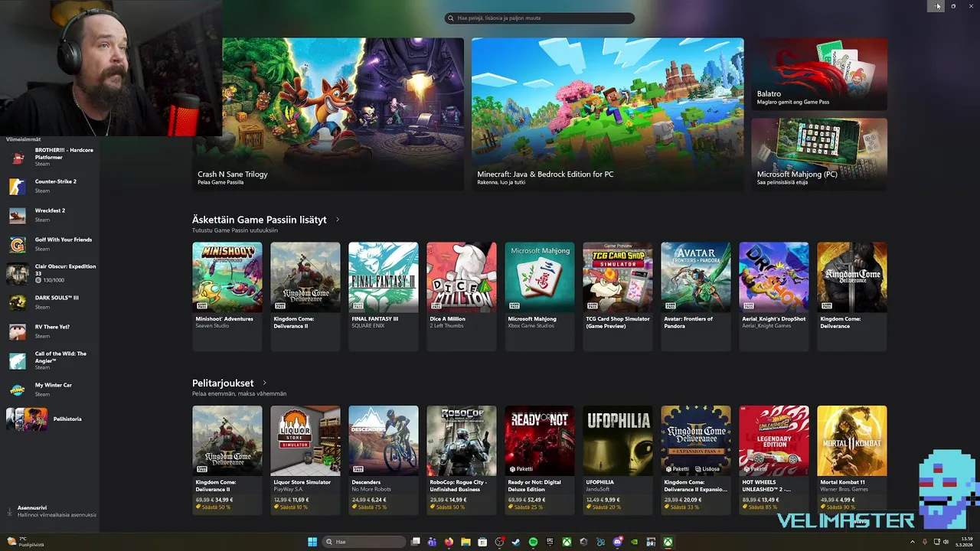The image size is (980, 551).
Task: Open Pelihistoria in the sidebar
Action: pyautogui.click(x=51, y=419)
